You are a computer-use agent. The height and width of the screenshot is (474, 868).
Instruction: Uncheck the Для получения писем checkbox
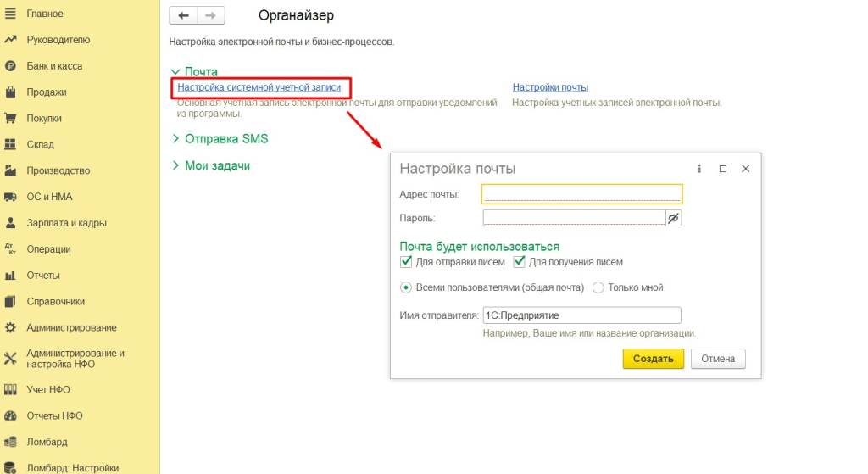click(520, 262)
